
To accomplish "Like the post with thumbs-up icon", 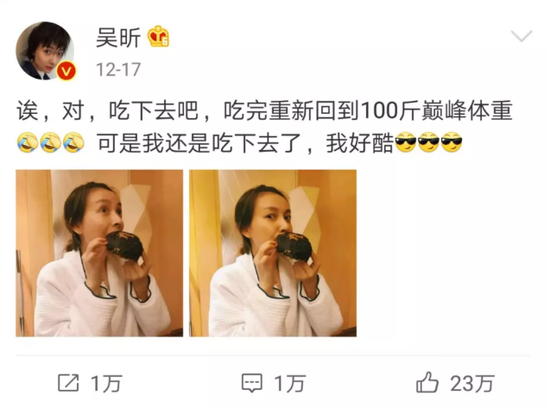I will pos(427,382).
